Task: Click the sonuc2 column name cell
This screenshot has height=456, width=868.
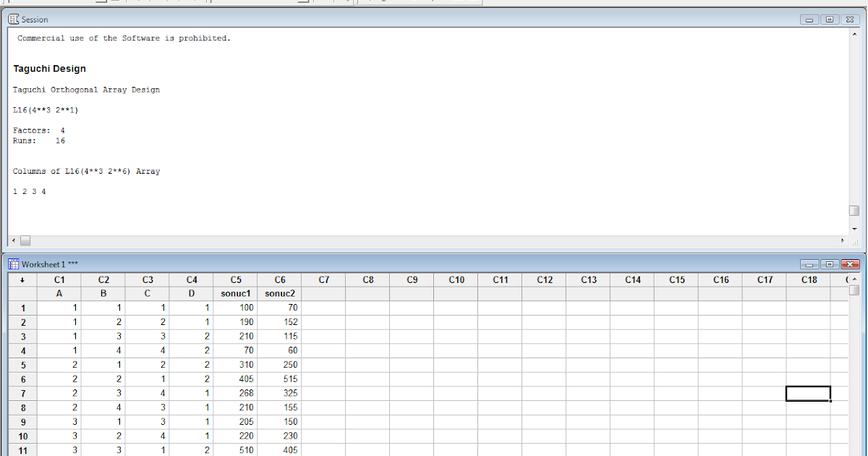Action: point(279,293)
